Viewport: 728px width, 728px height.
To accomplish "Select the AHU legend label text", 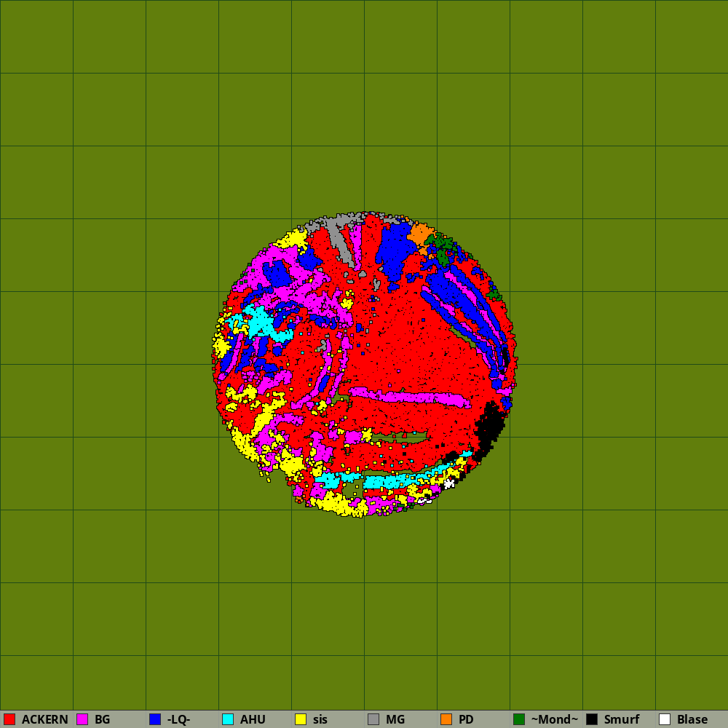I will click(253, 719).
